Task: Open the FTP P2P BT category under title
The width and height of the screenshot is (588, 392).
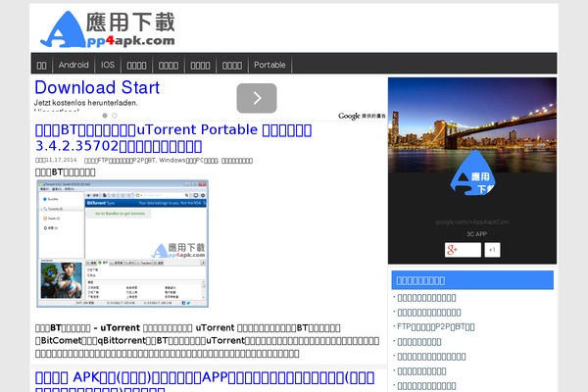Action: click(120, 161)
